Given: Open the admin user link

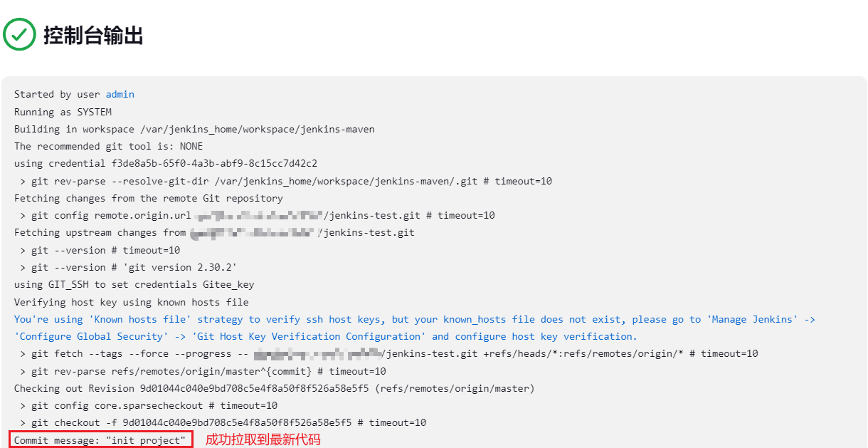Looking at the screenshot, I should 120,95.
